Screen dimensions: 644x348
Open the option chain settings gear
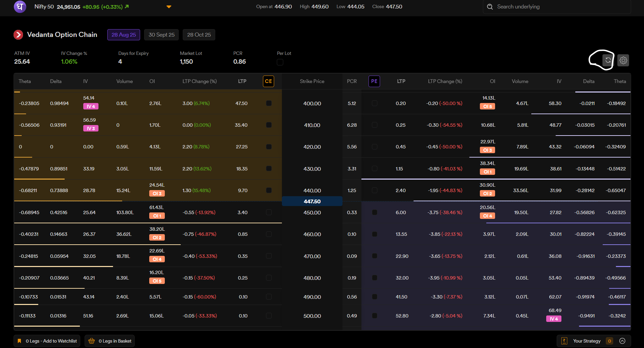coord(623,60)
